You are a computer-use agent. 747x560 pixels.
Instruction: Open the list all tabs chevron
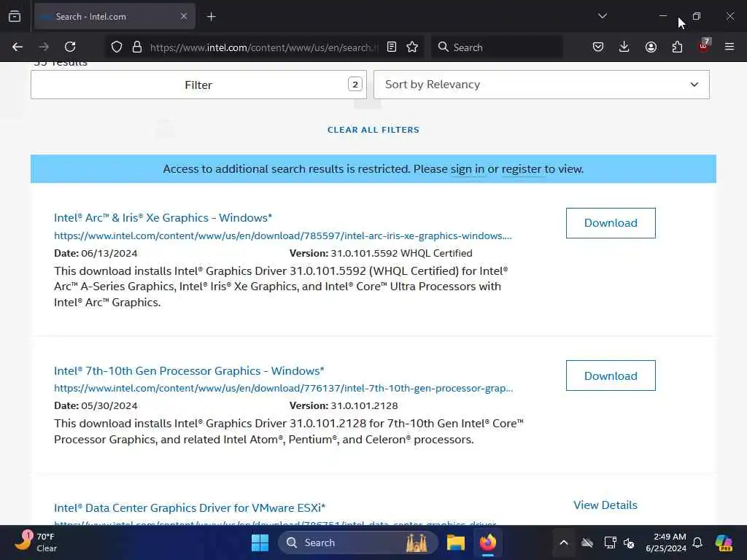coord(602,16)
